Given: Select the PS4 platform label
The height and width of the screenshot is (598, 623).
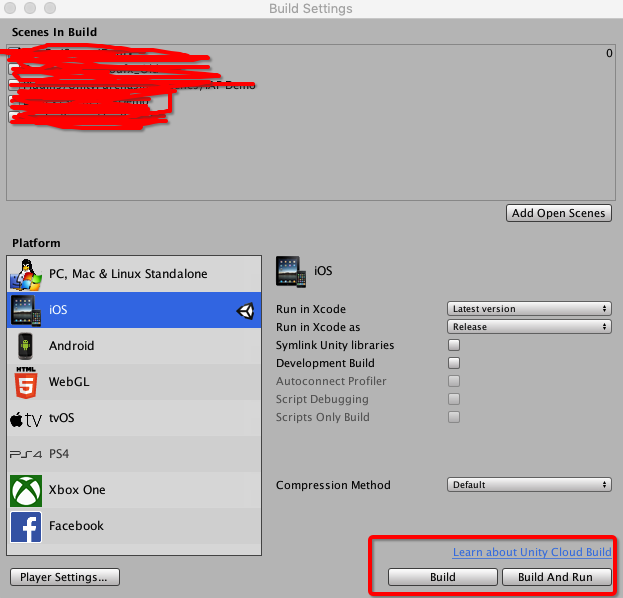Looking at the screenshot, I should click(x=59, y=454).
